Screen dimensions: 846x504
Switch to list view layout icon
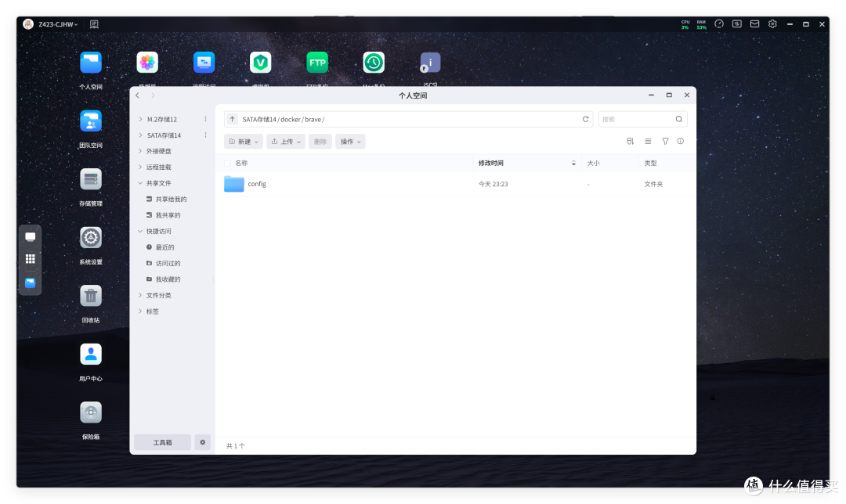coord(648,141)
